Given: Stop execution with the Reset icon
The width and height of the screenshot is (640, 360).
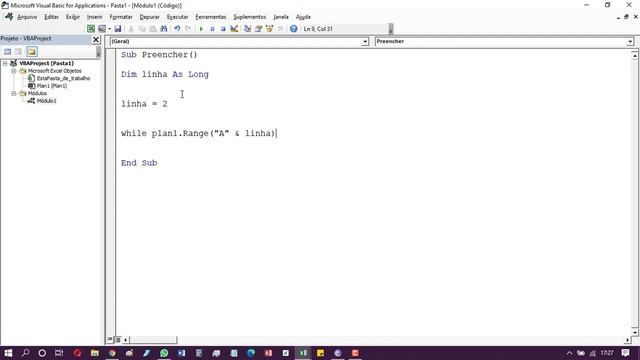Looking at the screenshot, I should click(x=223, y=29).
